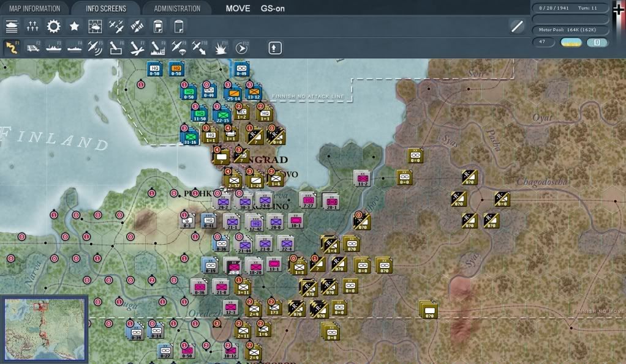
Task: Select the German HQ counter 0-41
Action: (209, 220)
